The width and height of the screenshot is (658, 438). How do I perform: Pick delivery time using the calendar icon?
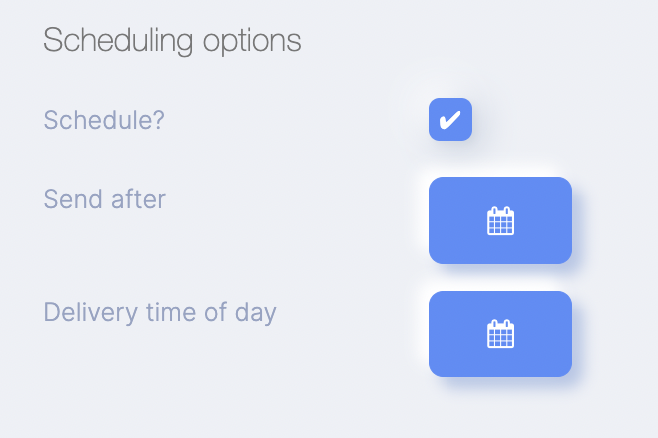tap(500, 334)
